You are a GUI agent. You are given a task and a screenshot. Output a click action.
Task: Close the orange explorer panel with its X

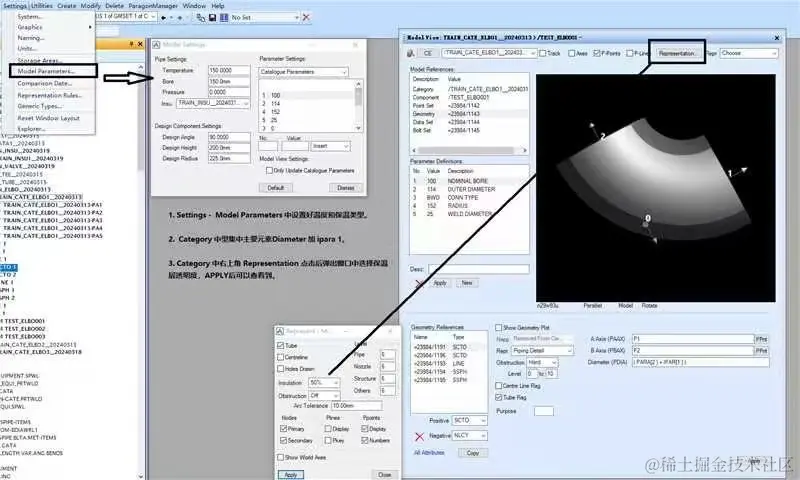click(140, 44)
